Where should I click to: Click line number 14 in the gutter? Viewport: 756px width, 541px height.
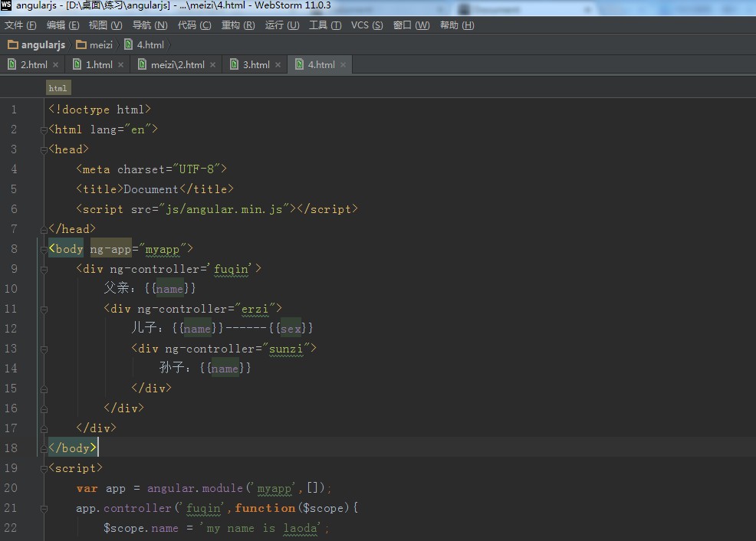[11, 369]
